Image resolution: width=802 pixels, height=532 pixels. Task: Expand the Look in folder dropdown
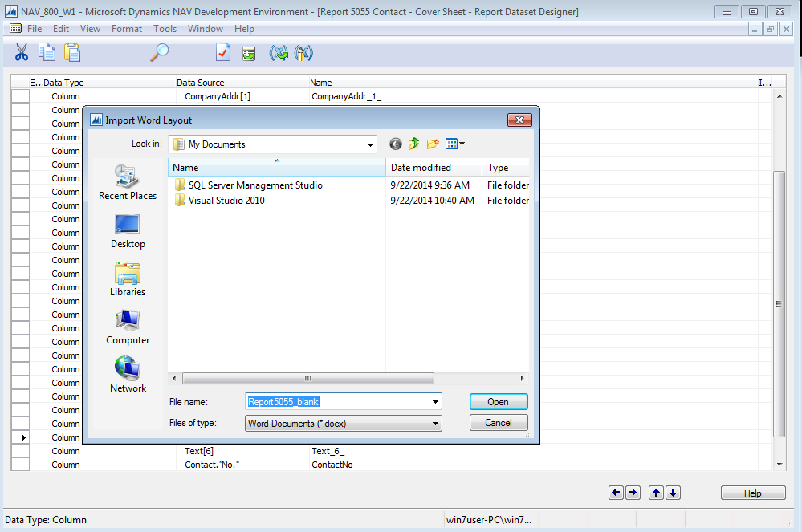pos(370,145)
